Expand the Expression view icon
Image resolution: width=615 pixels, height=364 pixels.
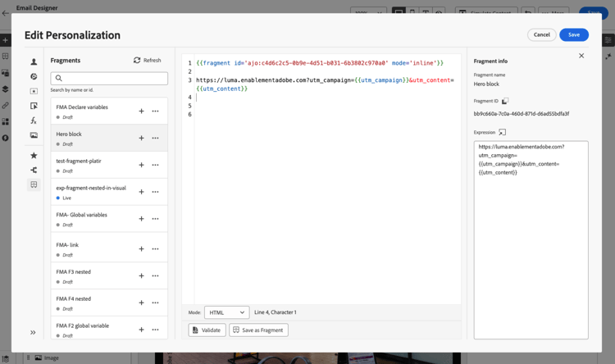tap(503, 132)
